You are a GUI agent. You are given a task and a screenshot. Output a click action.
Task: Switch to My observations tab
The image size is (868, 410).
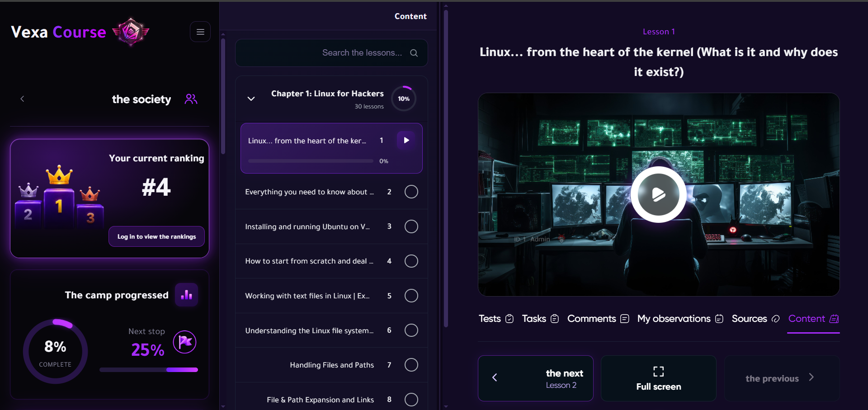[680, 319]
